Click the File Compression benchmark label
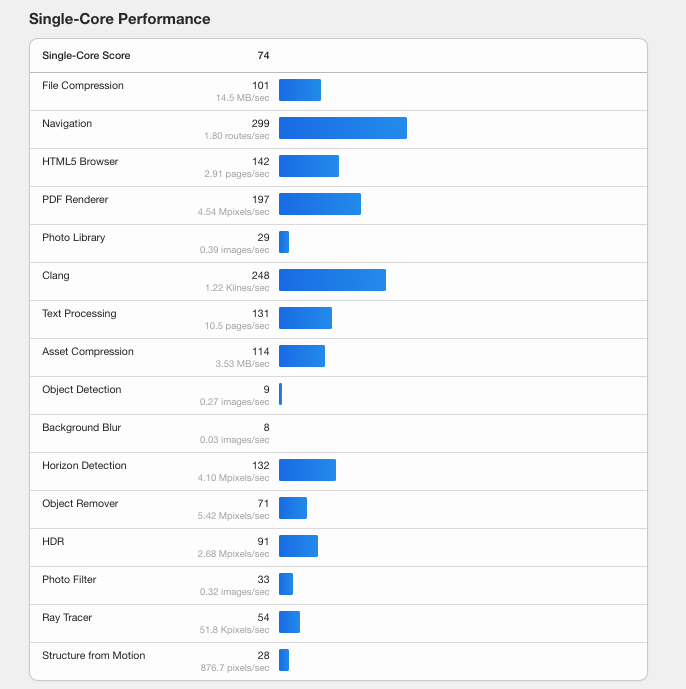Image resolution: width=686 pixels, height=689 pixels. click(x=83, y=86)
